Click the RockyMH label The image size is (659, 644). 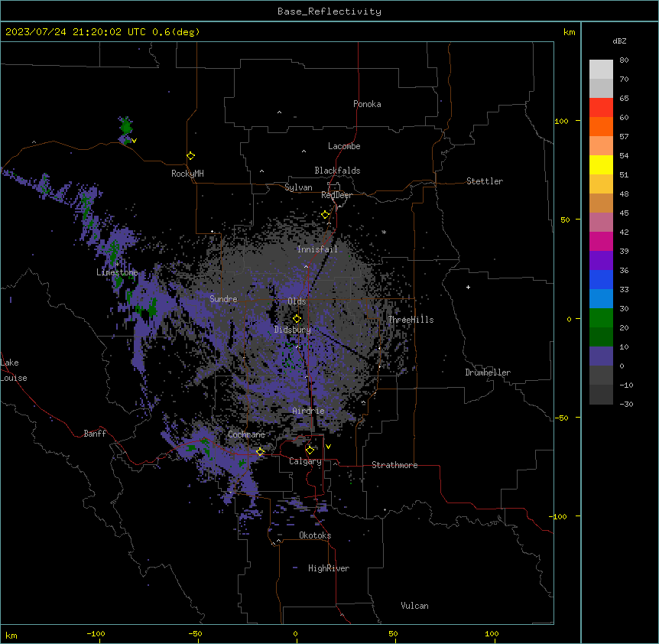pyautogui.click(x=187, y=174)
